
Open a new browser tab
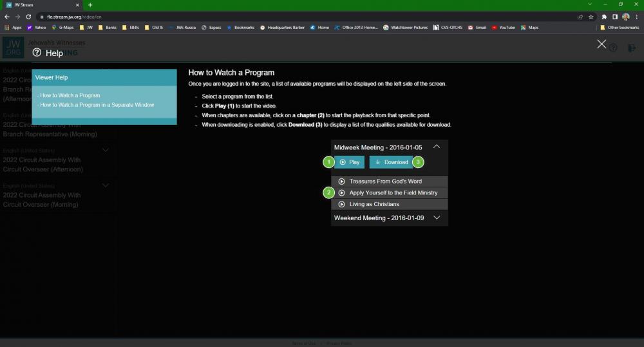pos(90,5)
